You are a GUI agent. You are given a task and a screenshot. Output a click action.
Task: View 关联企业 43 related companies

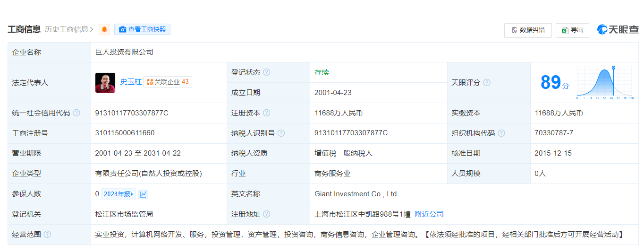pyautogui.click(x=168, y=82)
